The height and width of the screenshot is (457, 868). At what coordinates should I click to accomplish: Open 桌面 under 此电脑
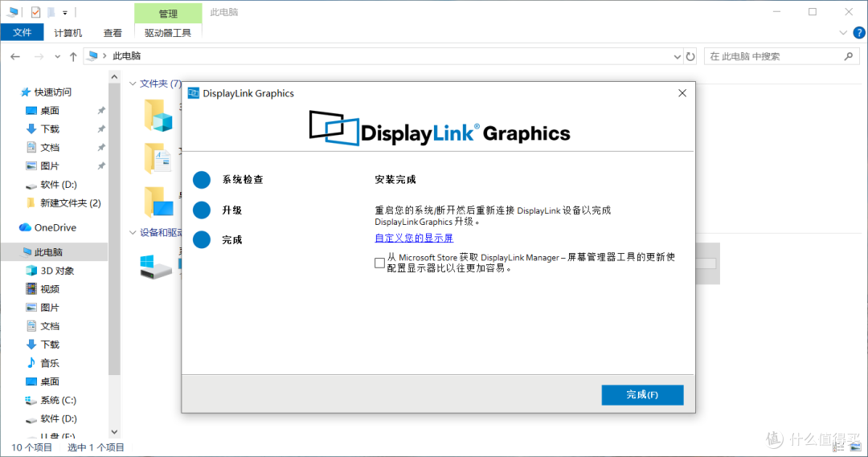[50, 382]
